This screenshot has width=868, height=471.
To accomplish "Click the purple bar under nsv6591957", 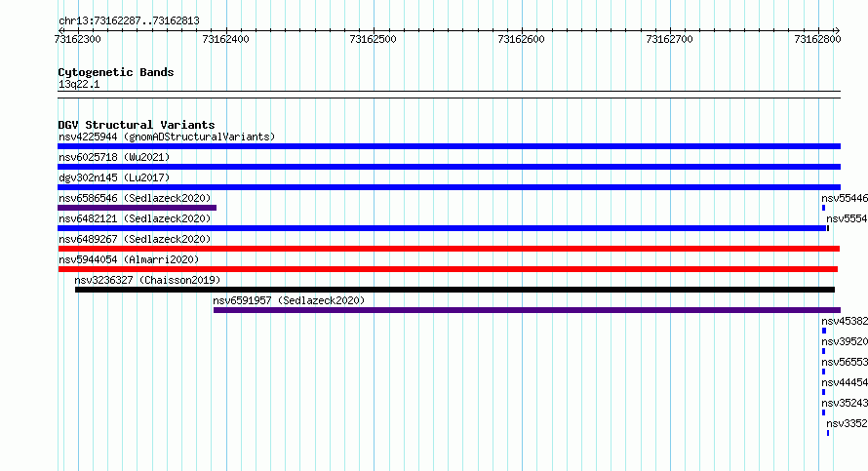I will tap(527, 310).
